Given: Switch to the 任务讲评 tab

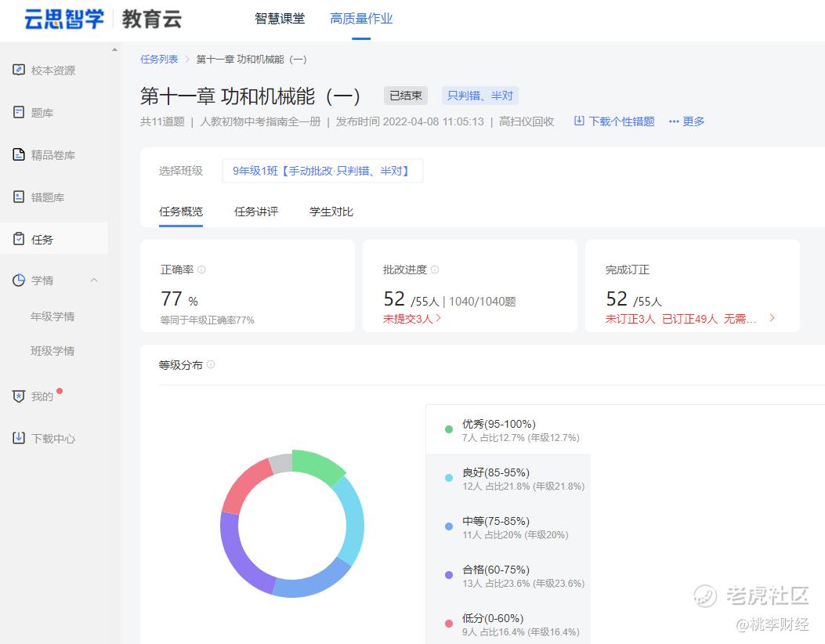Looking at the screenshot, I should pos(256,212).
